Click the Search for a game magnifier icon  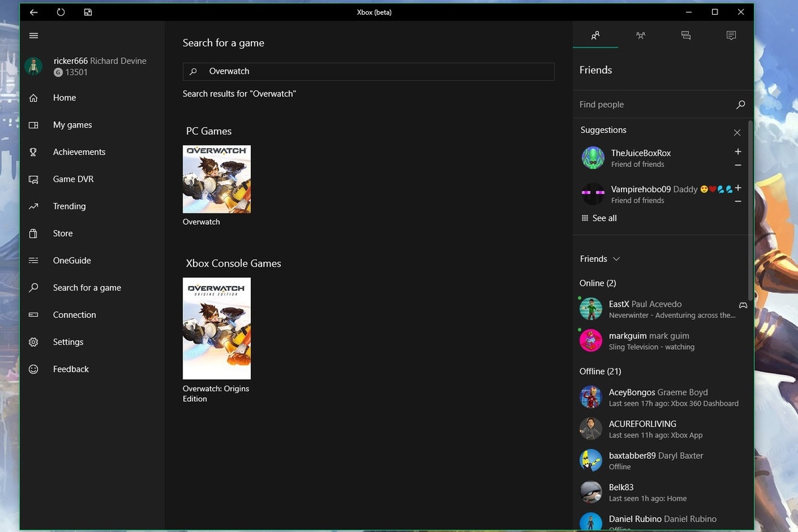tap(33, 288)
